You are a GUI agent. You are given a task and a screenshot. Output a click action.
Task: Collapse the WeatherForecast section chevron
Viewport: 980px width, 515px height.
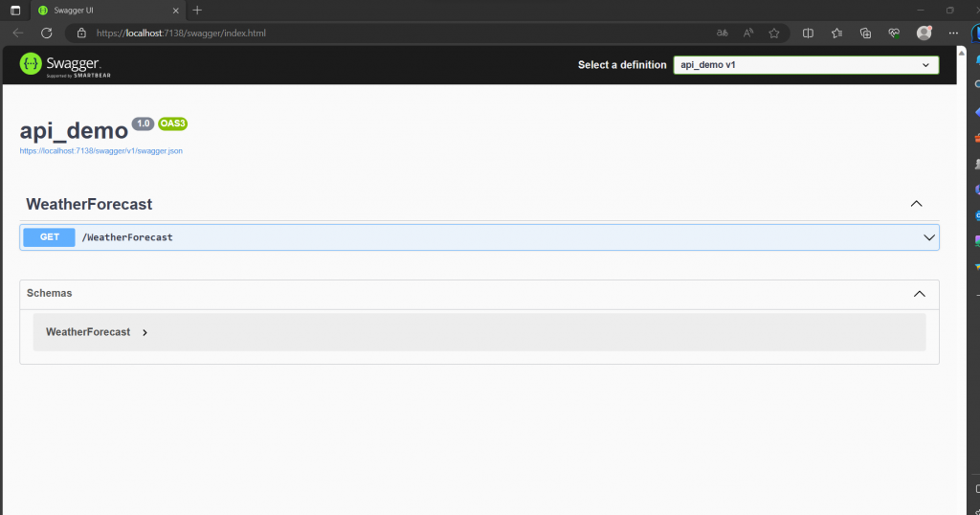click(x=916, y=204)
